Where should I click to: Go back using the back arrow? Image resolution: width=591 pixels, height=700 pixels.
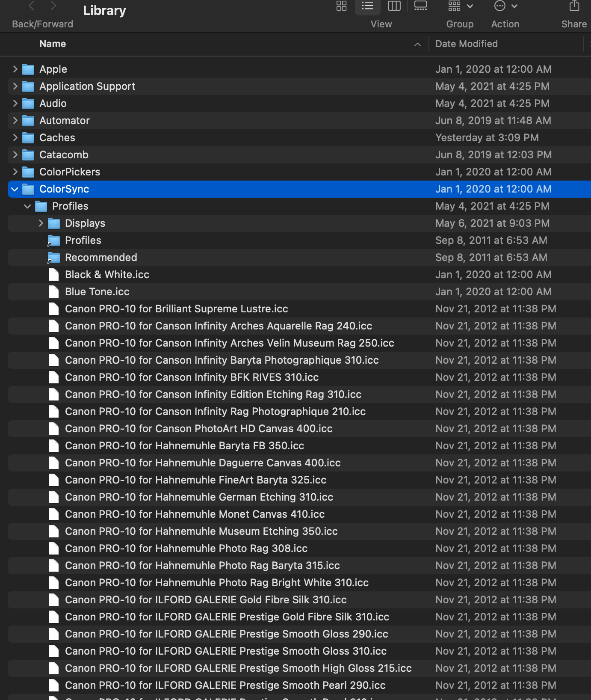31,6
